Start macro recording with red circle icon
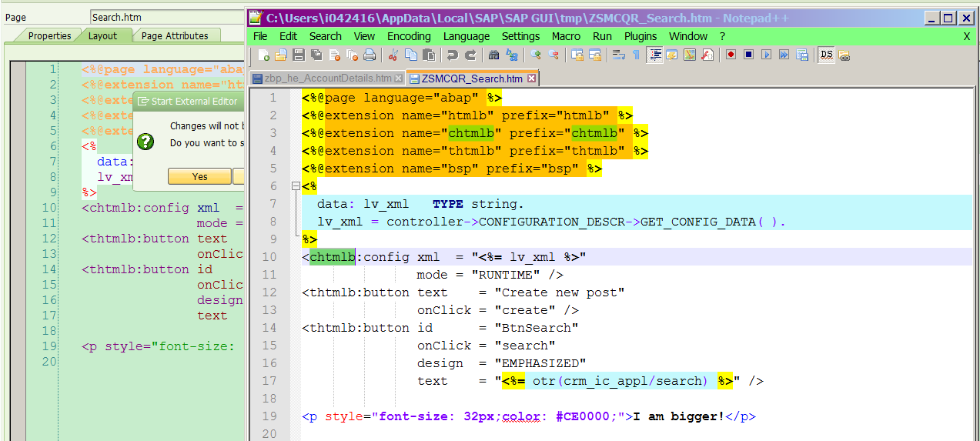This screenshot has width=980, height=441. (x=731, y=55)
